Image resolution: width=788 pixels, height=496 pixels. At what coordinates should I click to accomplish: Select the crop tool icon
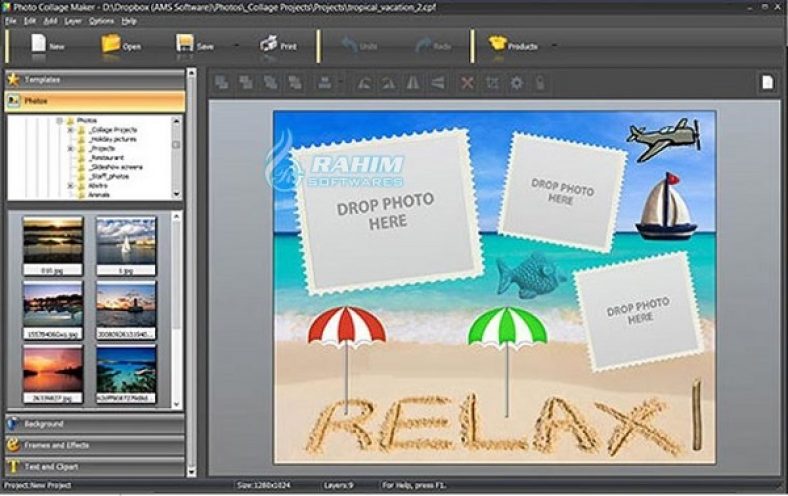tap(492, 83)
